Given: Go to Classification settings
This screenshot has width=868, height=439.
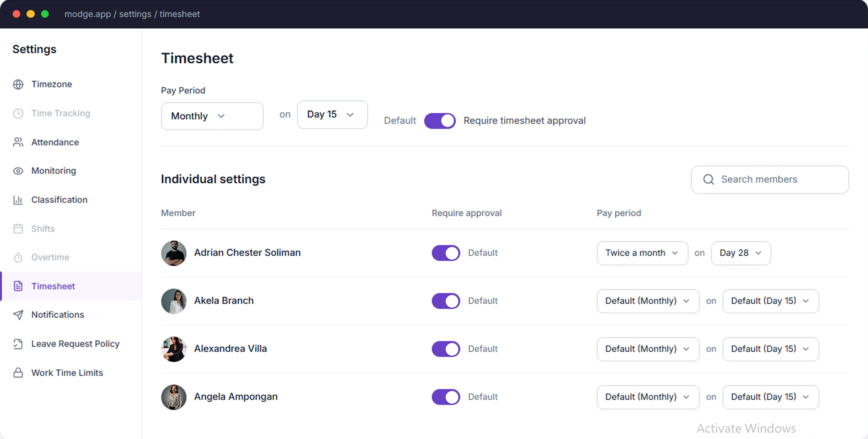Looking at the screenshot, I should [x=71, y=200].
